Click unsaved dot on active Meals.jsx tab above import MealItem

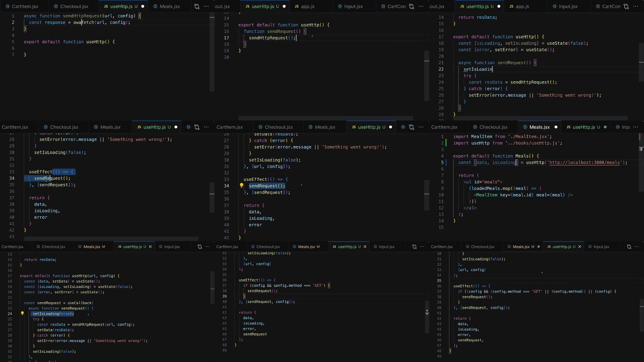pyautogui.click(x=556, y=127)
